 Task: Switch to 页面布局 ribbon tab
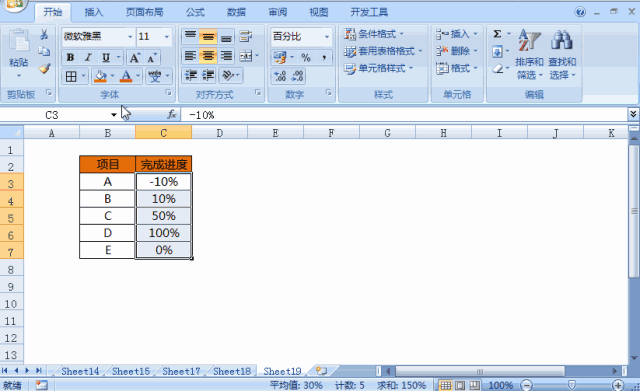144,12
